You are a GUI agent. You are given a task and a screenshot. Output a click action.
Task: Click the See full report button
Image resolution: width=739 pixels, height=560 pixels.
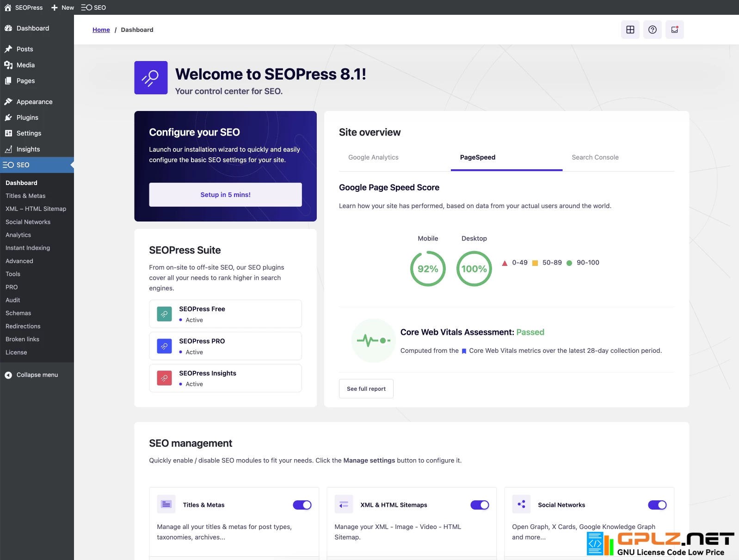click(x=366, y=389)
